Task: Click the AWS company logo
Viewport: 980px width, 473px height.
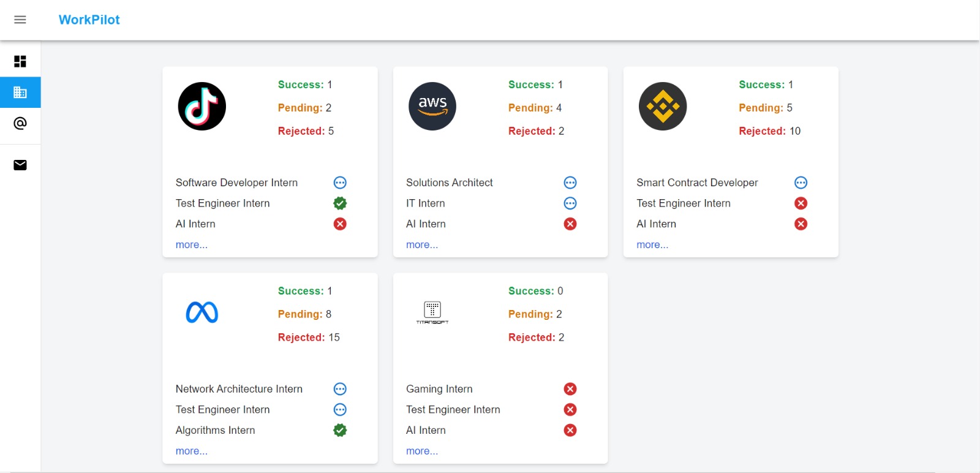Action: pyautogui.click(x=432, y=106)
